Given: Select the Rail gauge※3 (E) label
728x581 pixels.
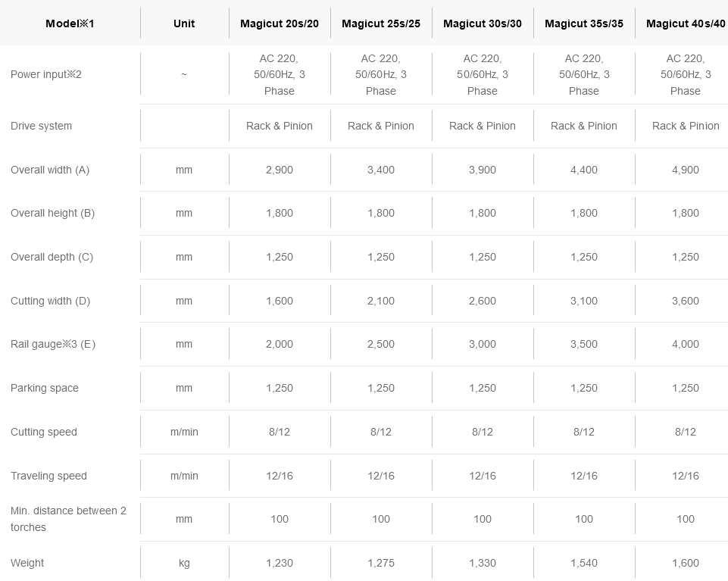Looking at the screenshot, I should 53,344.
